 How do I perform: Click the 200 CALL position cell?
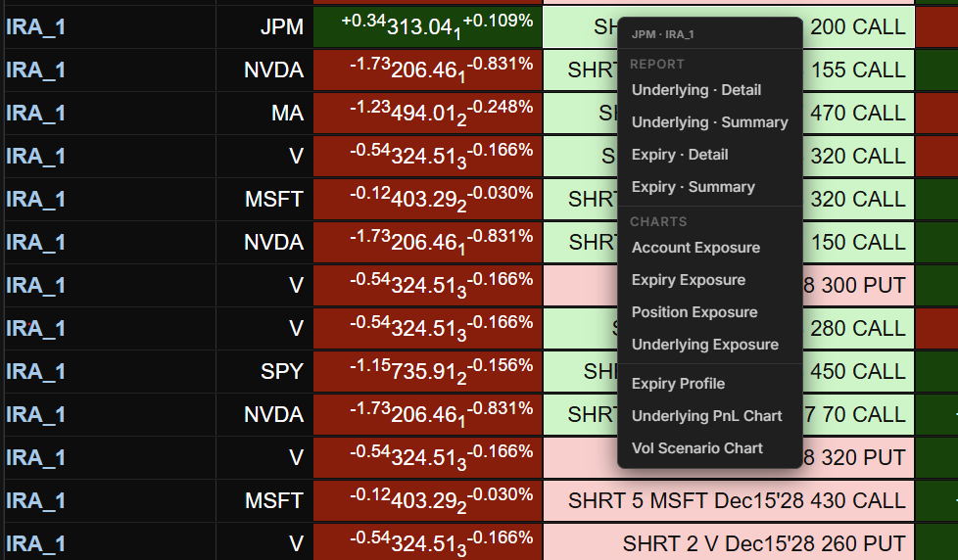point(858,26)
